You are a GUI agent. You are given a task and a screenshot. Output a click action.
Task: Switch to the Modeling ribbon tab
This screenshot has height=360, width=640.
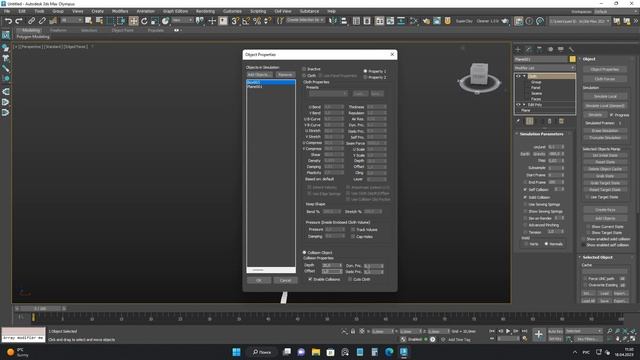click(x=31, y=30)
